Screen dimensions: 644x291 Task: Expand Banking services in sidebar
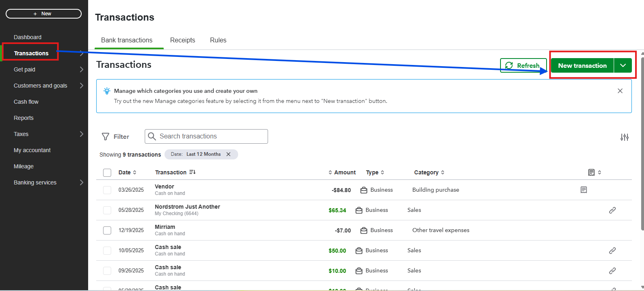click(x=81, y=182)
